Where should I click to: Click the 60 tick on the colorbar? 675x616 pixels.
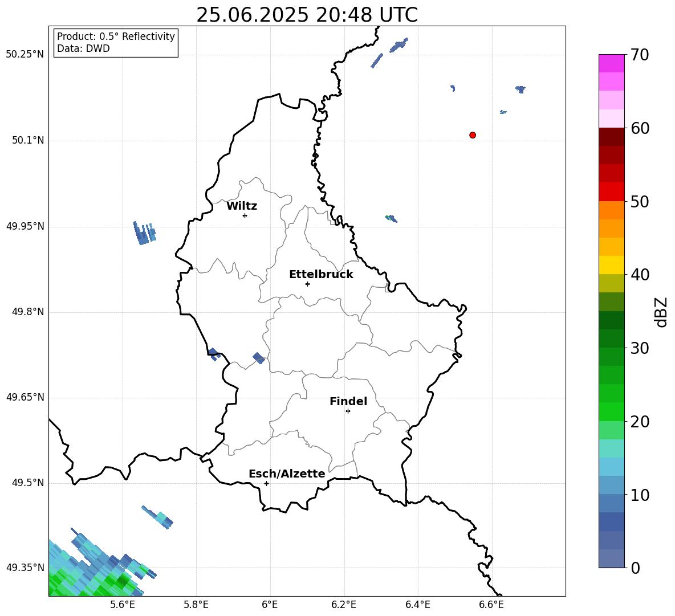point(640,128)
